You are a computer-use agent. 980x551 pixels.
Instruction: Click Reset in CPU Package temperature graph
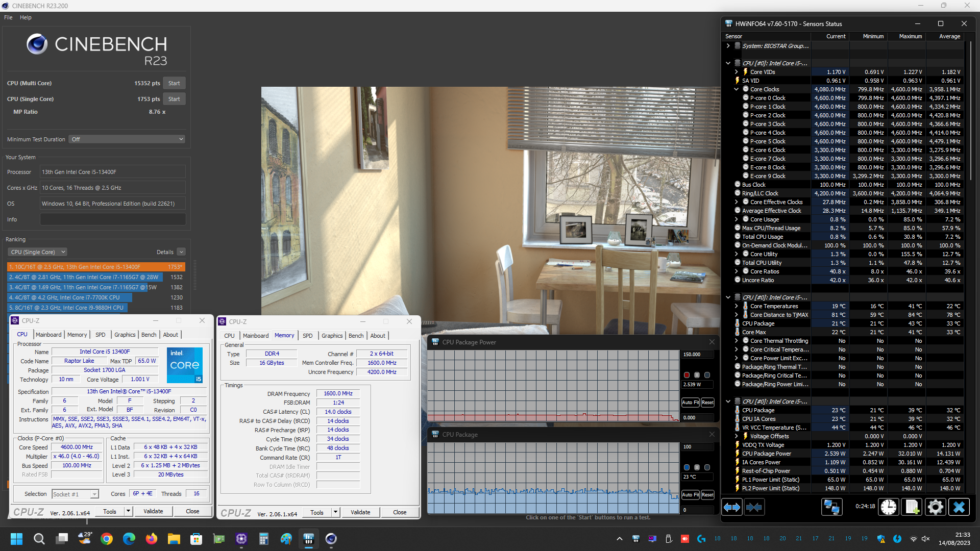click(707, 495)
